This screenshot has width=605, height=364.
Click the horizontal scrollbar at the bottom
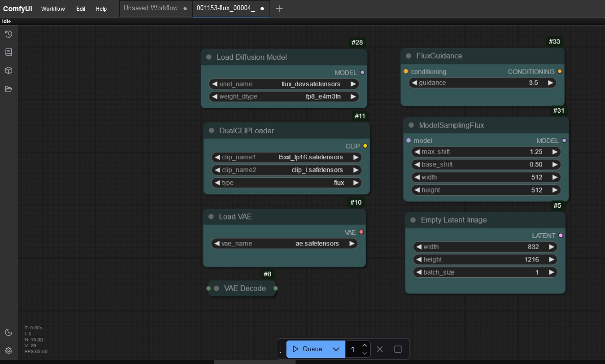coord(255,362)
